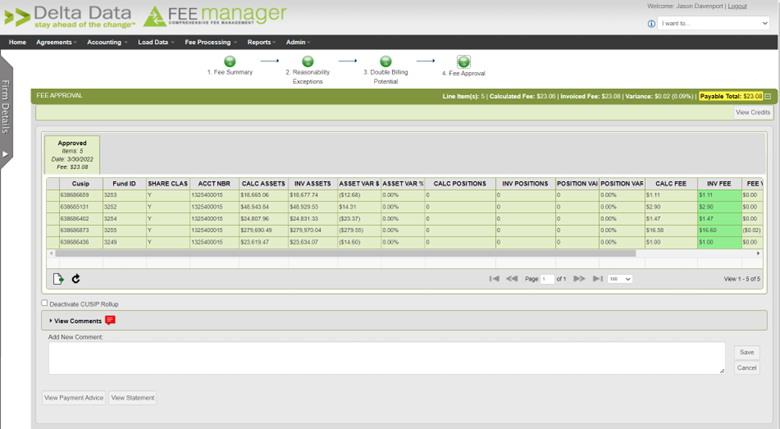Click inside the Add New Comment text area

pos(387,358)
